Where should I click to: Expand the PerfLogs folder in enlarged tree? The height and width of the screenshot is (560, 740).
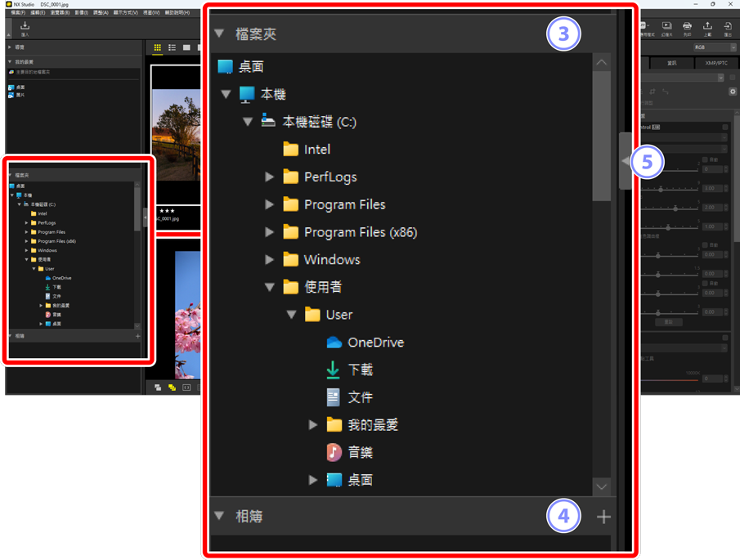point(269,177)
